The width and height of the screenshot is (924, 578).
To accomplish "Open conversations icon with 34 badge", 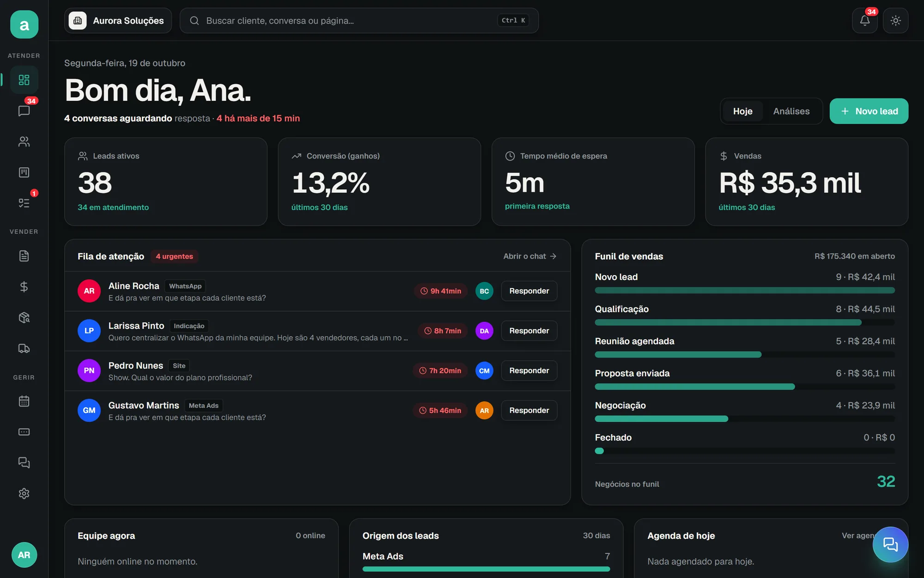I will pos(24,111).
